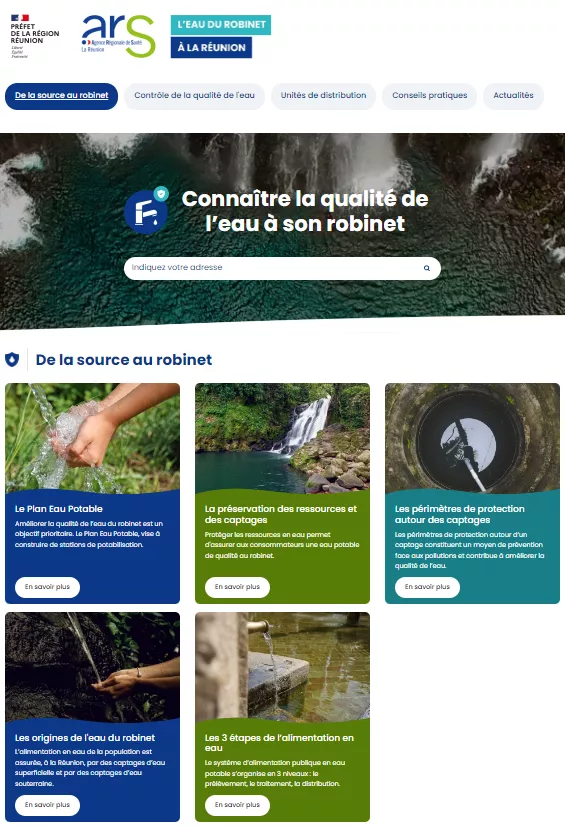Screen dimensions: 565x827
Task: Click En savoir plus under Le Plan Eau Potable
Action: (x=47, y=587)
